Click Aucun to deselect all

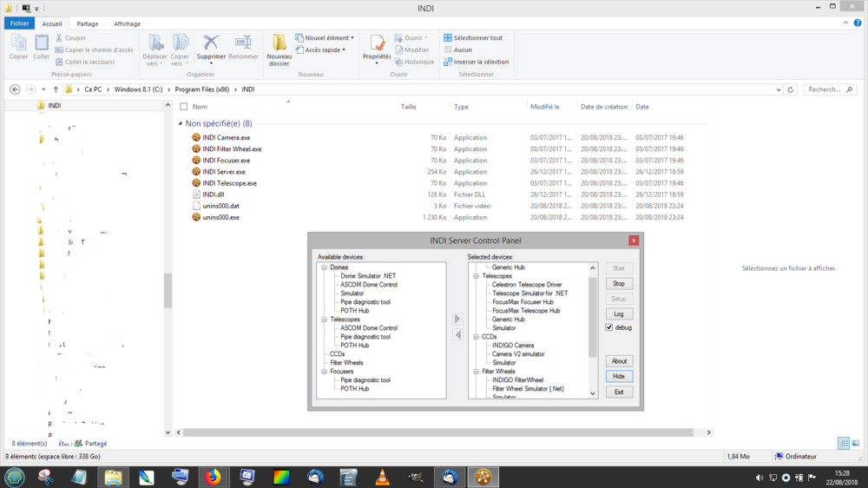point(457,49)
